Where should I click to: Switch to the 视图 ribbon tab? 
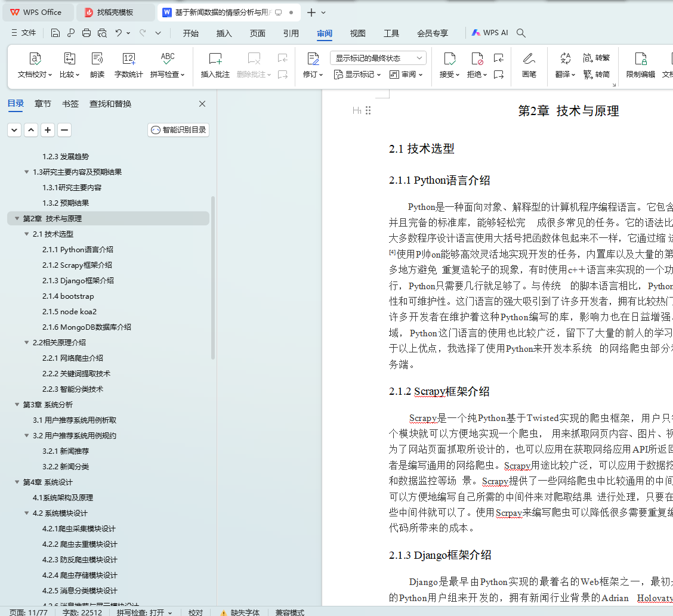point(357,33)
